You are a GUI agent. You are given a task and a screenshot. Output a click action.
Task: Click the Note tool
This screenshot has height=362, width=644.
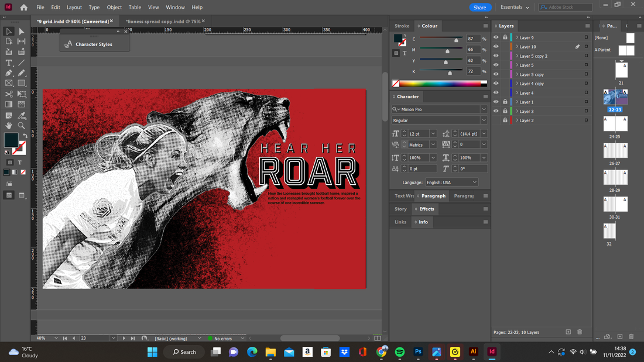click(x=9, y=115)
